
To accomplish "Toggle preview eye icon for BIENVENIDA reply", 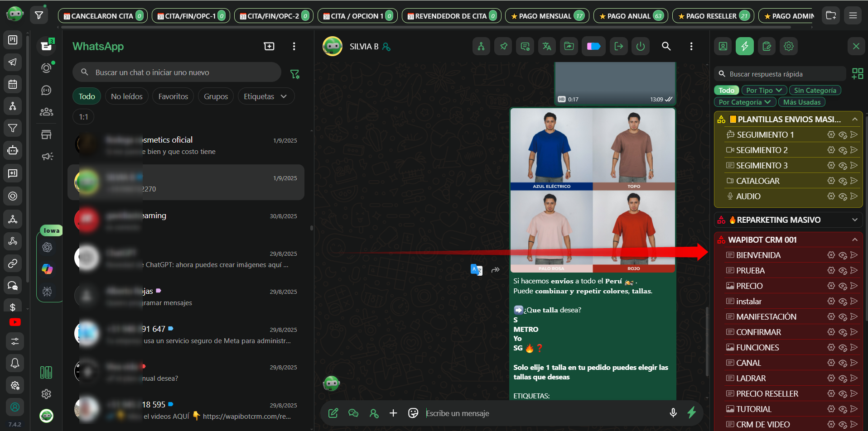I will point(843,255).
